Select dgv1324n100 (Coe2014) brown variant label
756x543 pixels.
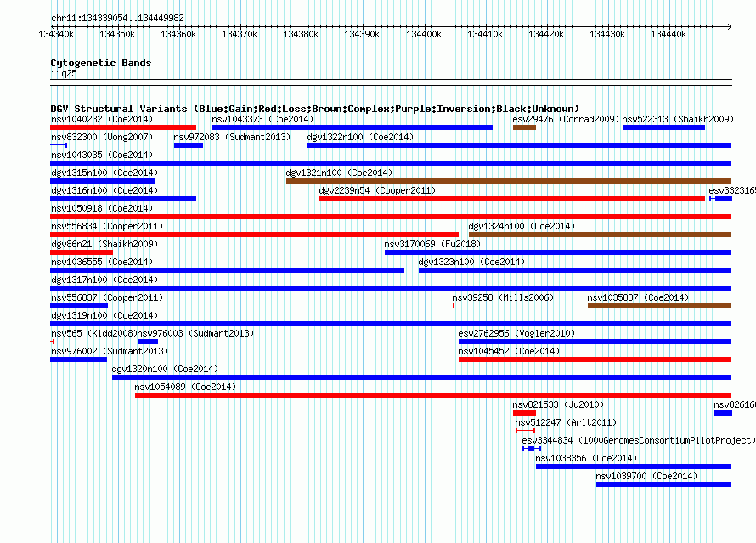click(x=522, y=226)
